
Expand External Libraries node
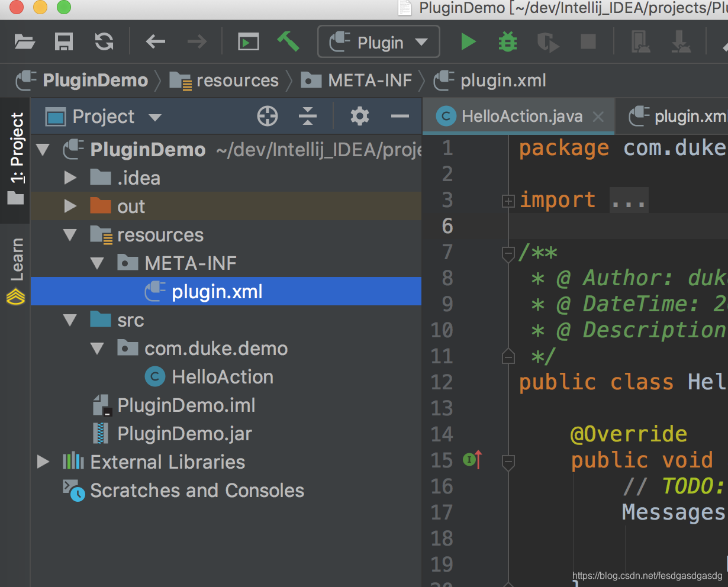pos(43,462)
